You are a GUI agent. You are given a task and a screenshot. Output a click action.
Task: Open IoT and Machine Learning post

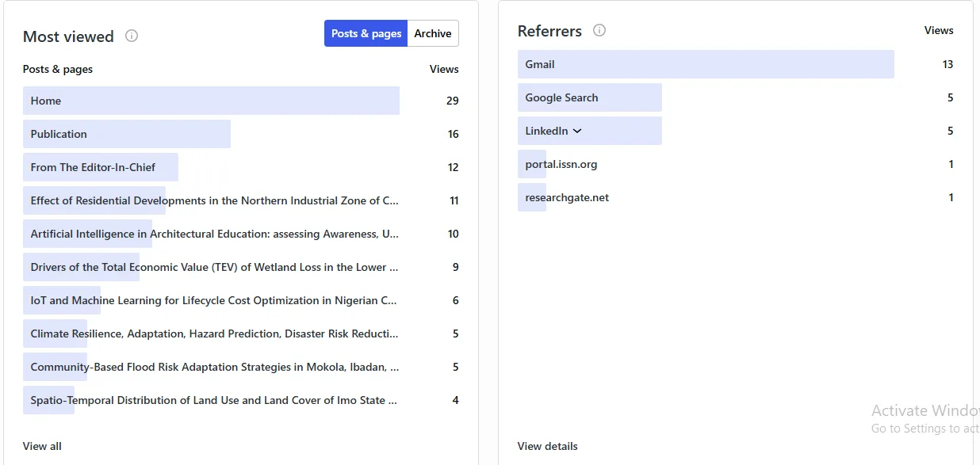[241, 300]
